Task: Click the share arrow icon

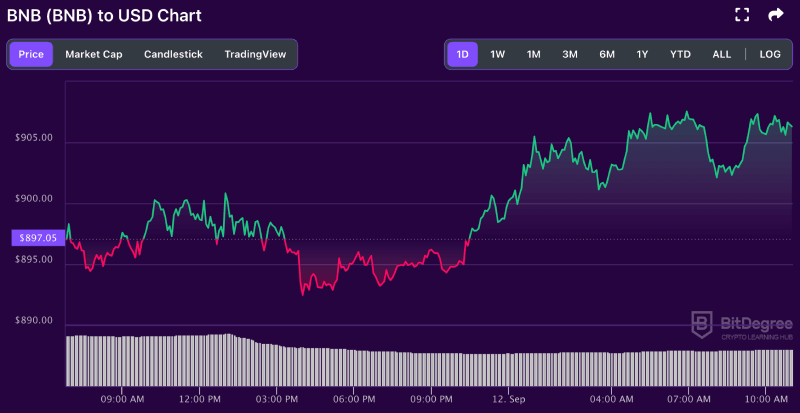Action: tap(776, 15)
